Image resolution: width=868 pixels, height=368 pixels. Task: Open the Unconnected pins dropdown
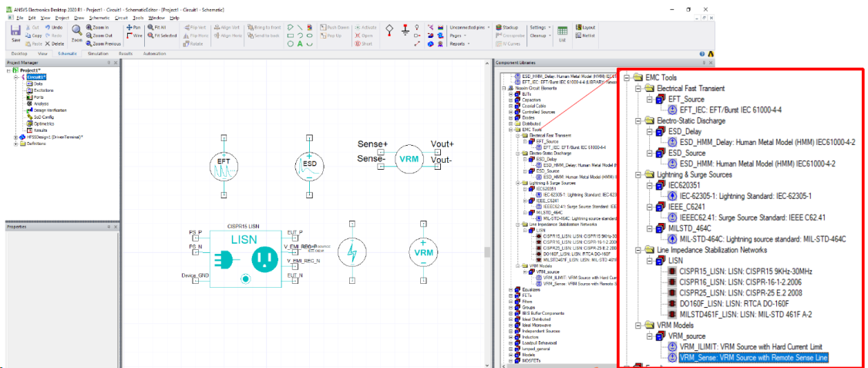pos(470,27)
